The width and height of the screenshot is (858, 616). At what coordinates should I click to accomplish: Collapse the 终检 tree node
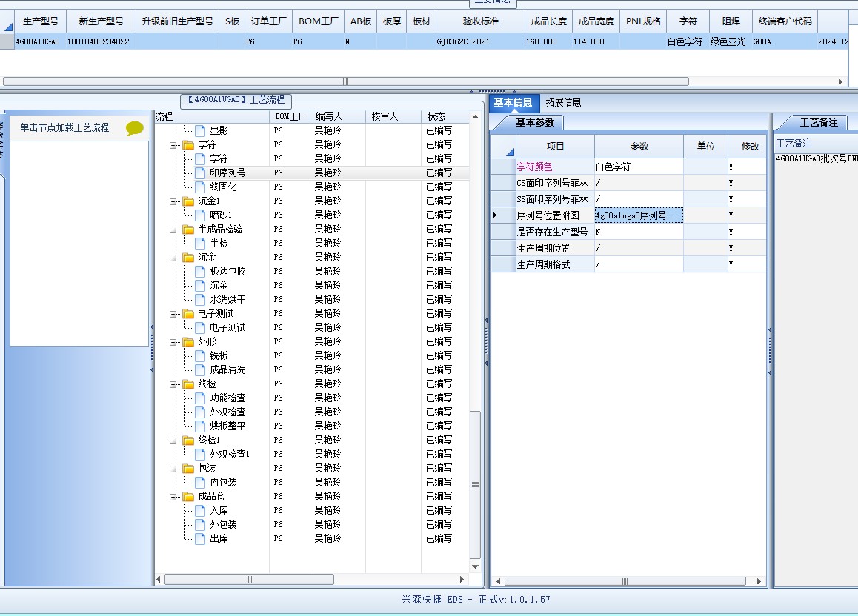coord(173,384)
